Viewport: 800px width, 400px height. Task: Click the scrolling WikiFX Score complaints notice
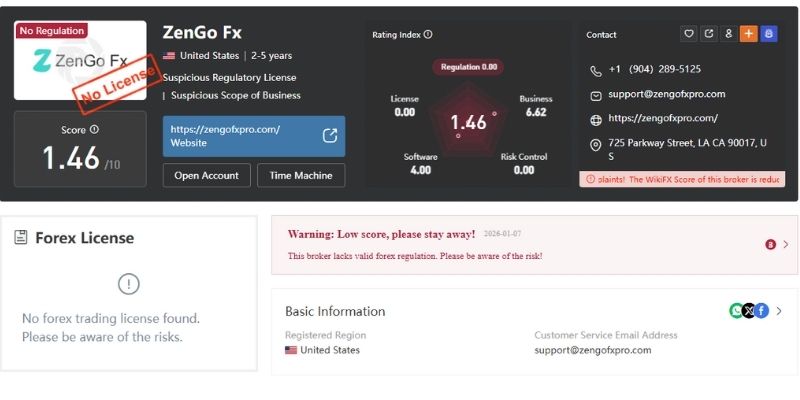tap(682, 179)
